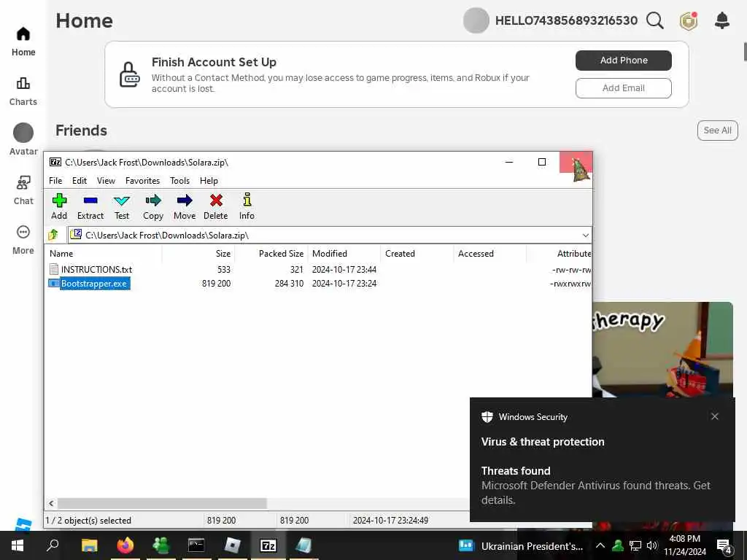Open the volume speaker tray icon
This screenshot has height=560, width=747.
651,545
